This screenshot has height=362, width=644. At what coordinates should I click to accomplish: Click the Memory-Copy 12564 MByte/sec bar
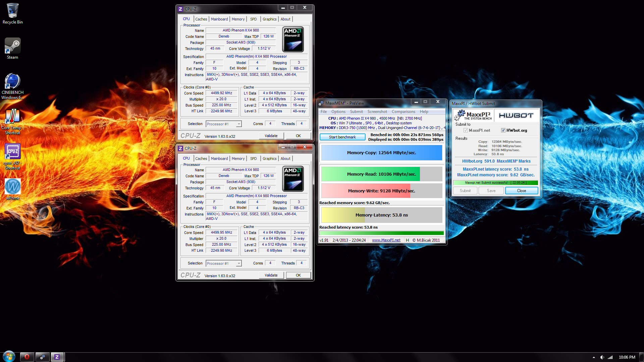point(382,153)
